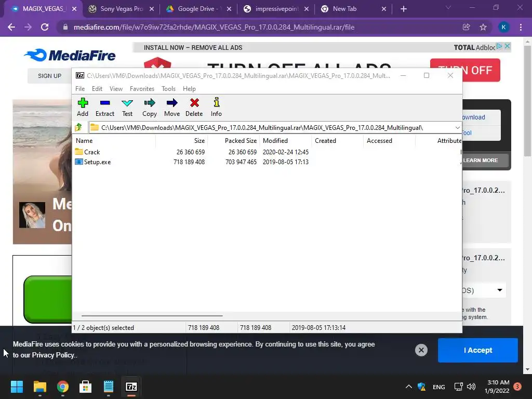Accept cookies with I Accept button

click(x=478, y=350)
